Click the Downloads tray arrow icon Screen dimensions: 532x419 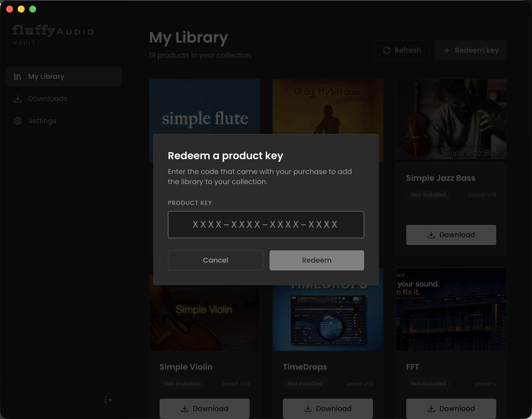click(x=17, y=99)
